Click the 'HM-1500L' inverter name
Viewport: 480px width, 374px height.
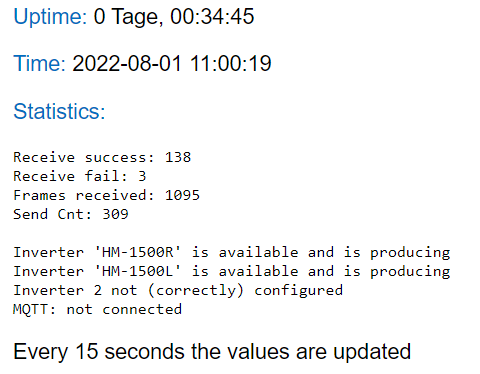pyautogui.click(x=138, y=271)
